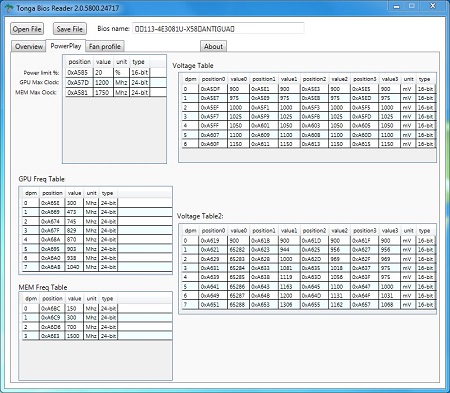This screenshot has width=450, height=393.
Task: Select Voltage Table2 value 1068
Action: point(390,304)
